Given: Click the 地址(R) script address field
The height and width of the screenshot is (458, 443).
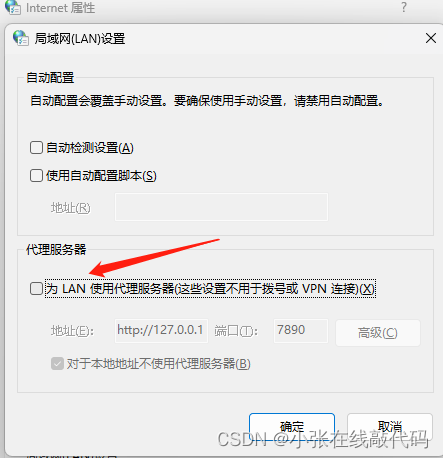Looking at the screenshot, I should click(x=221, y=207).
